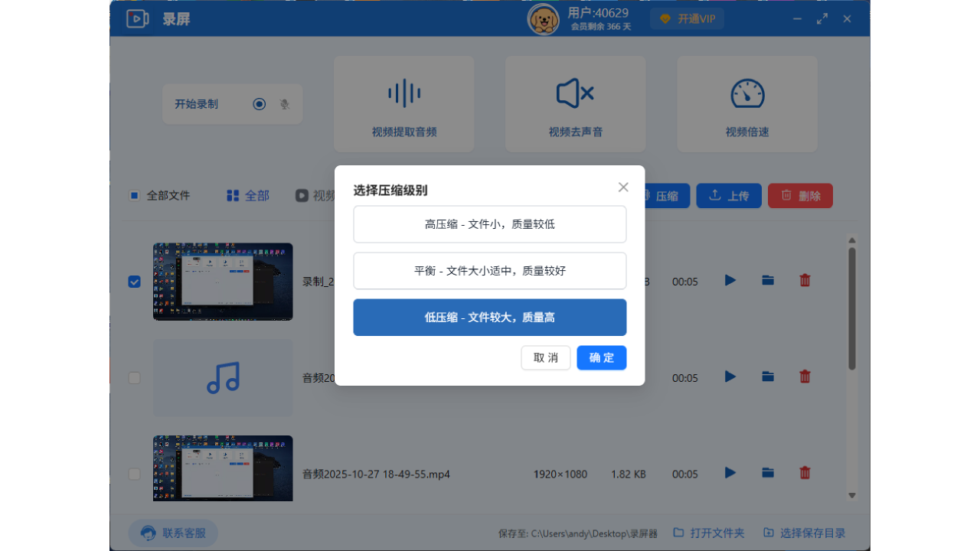Screen dimensions: 980x551
Task: Open the folder icon for the first recording
Action: (768, 280)
